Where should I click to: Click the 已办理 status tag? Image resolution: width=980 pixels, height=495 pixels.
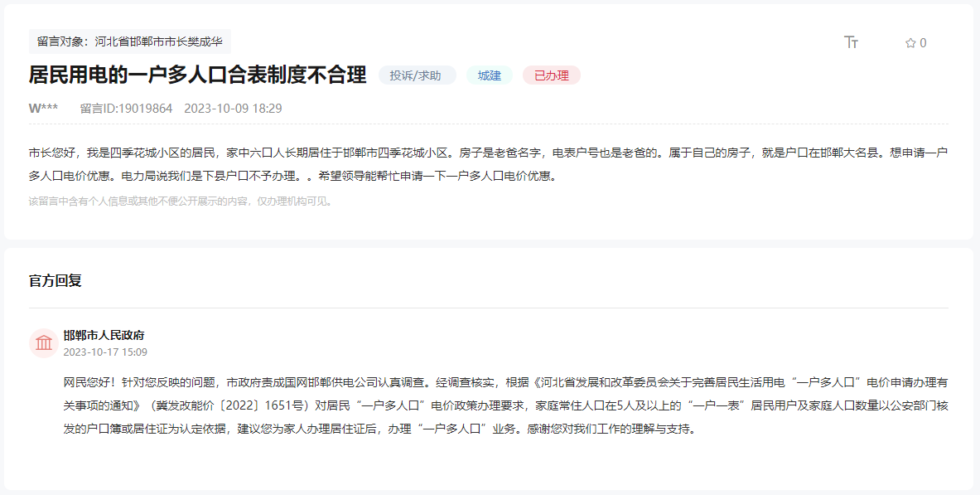[551, 75]
